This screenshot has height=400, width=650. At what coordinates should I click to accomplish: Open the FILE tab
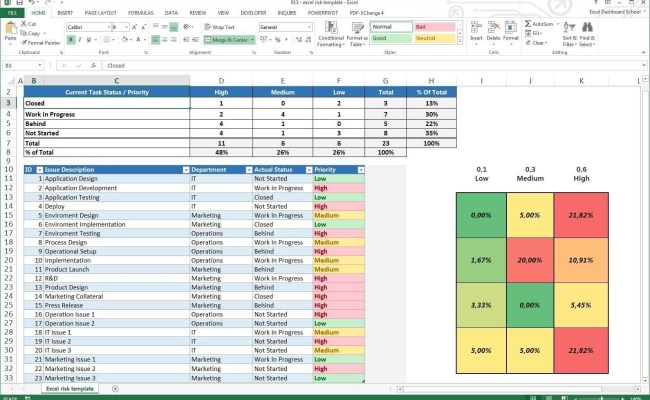point(12,13)
